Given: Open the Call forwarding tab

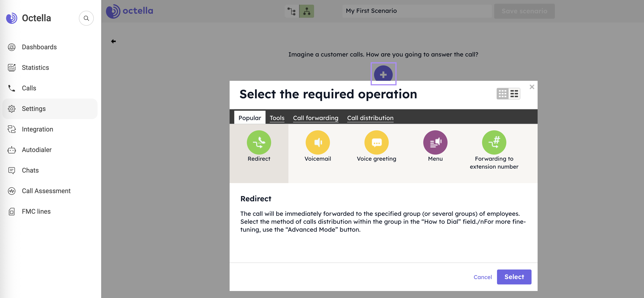Looking at the screenshot, I should coord(315,118).
